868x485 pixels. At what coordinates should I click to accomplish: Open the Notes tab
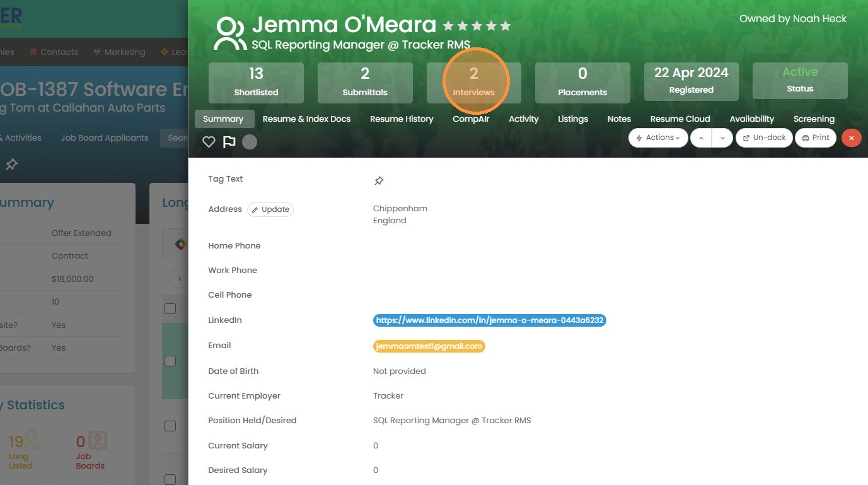pos(619,119)
